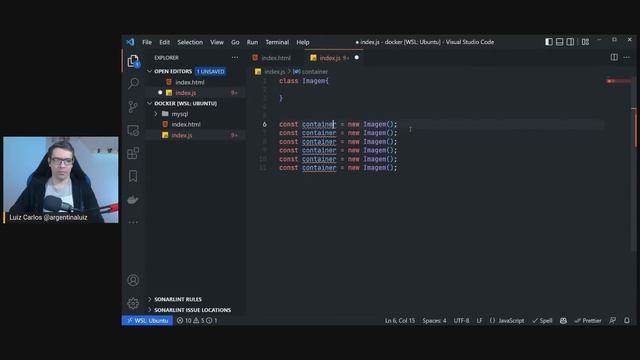Change LF end of line sequence
This screenshot has width=640, height=360.
point(479,320)
